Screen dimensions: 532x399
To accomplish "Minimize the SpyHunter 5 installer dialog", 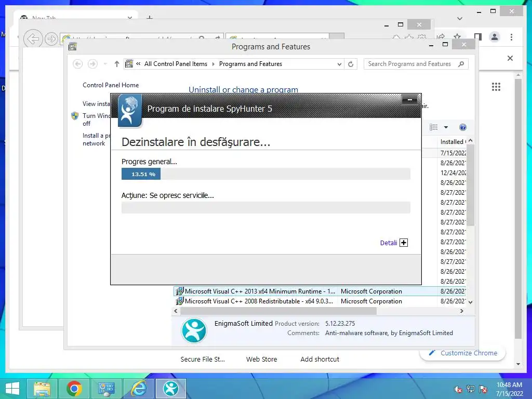I will 409,99.
